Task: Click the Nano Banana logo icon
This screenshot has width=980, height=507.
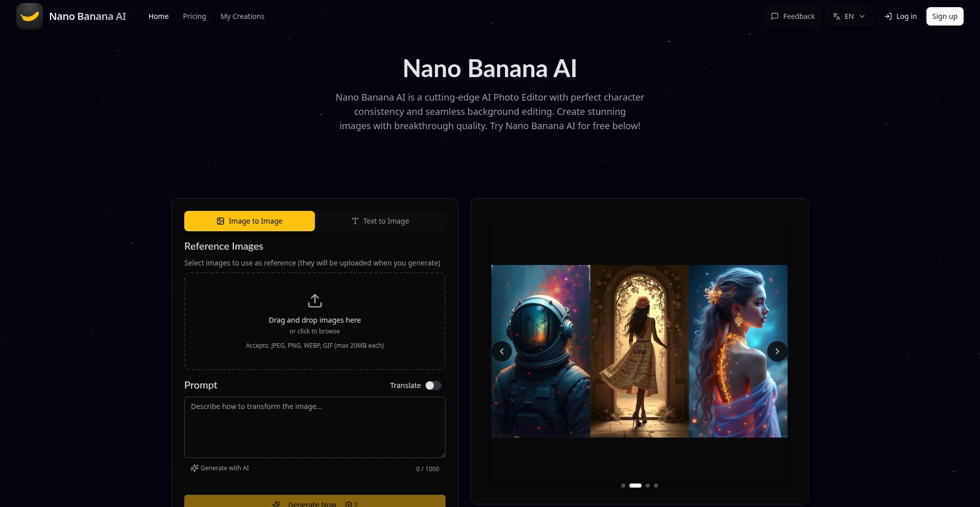Action: click(x=30, y=16)
